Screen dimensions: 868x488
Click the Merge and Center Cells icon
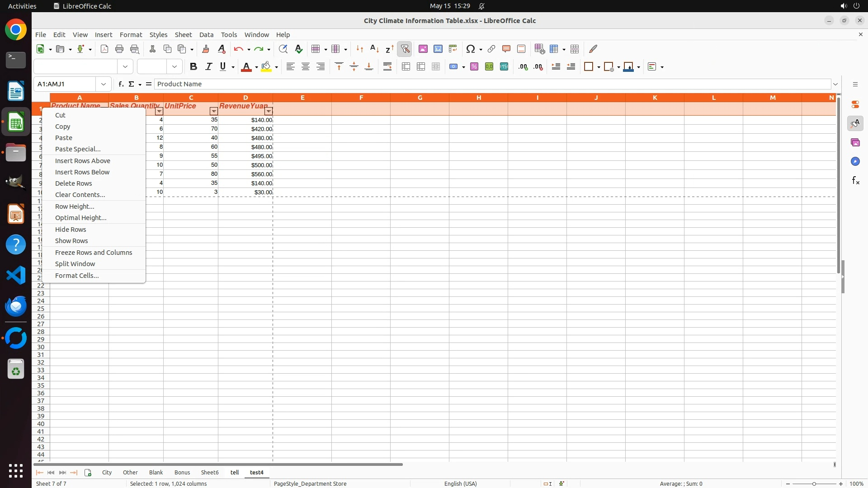406,67
